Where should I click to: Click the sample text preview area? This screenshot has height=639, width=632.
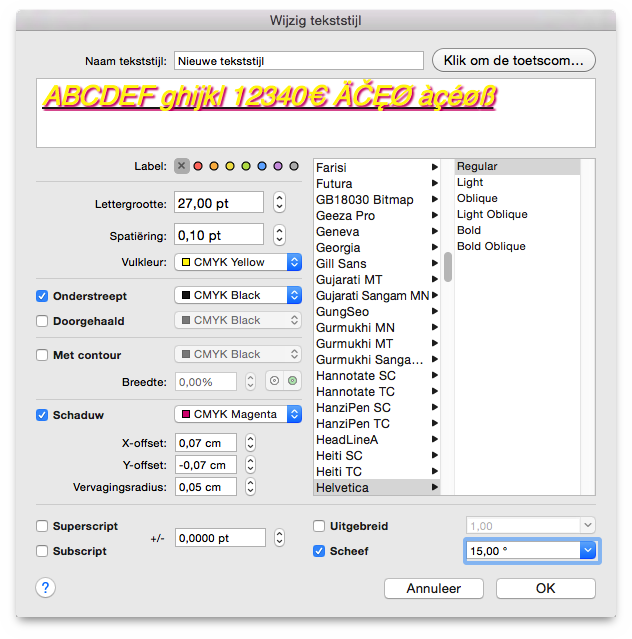point(316,113)
